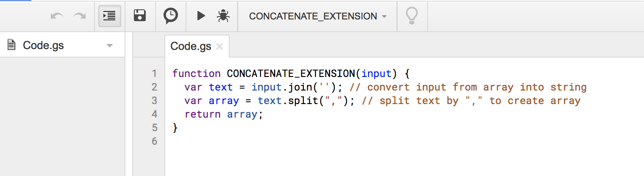Open the CONCATENATE_EXTENSION function dropdown
This screenshot has width=644, height=176.
318,16
